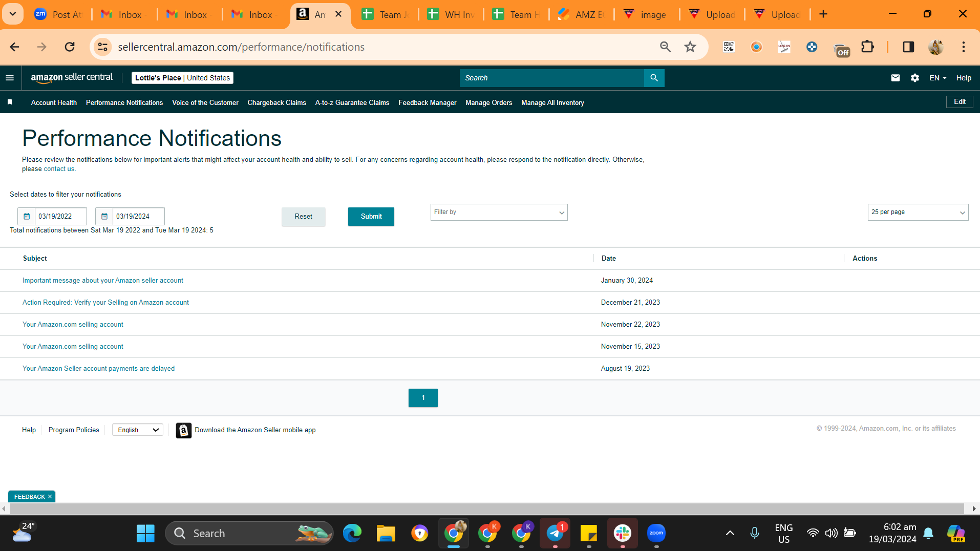Open Chargeback Claims menu item
980x551 pixels.
(276, 102)
